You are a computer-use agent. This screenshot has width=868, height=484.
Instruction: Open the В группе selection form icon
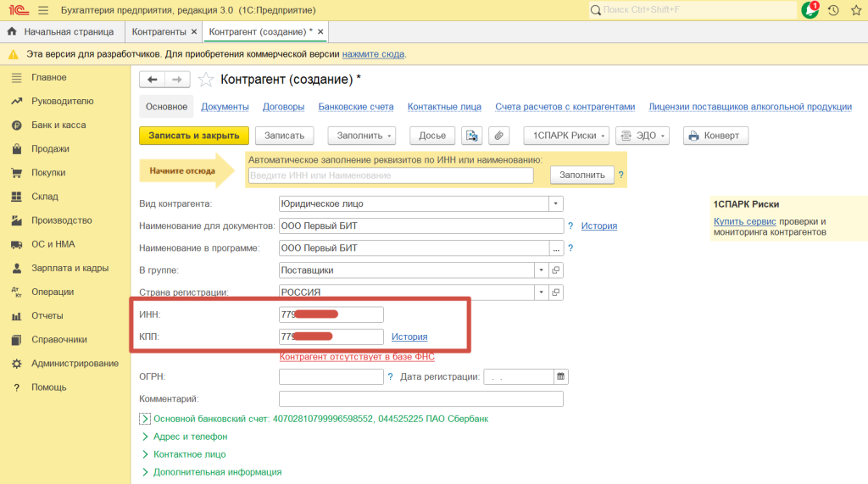pos(556,270)
